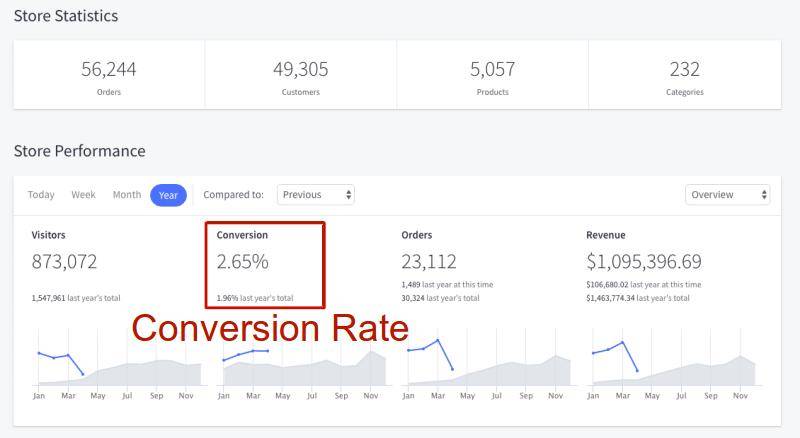Select the Year time range pill

[168, 195]
